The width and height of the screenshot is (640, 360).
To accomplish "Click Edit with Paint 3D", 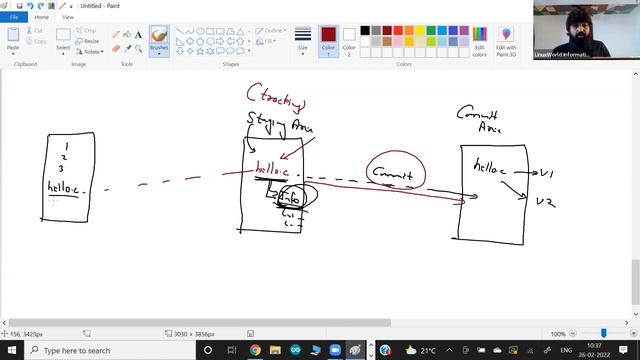I will pyautogui.click(x=506, y=41).
